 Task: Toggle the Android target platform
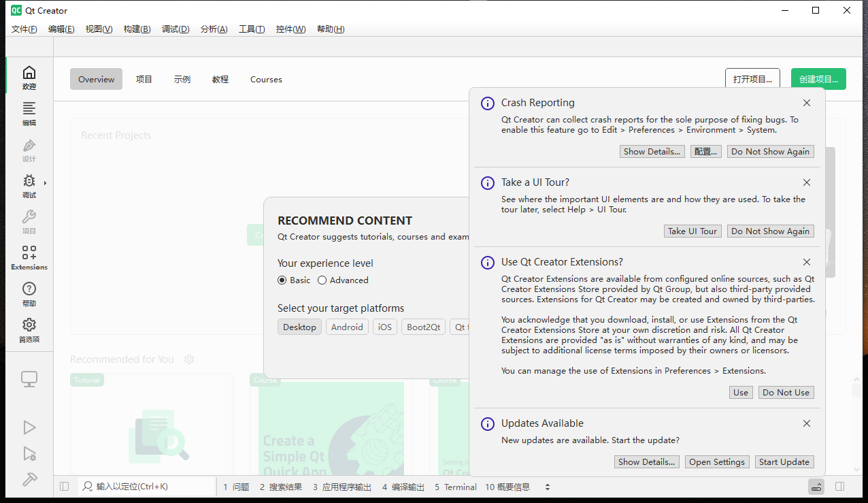tap(347, 327)
